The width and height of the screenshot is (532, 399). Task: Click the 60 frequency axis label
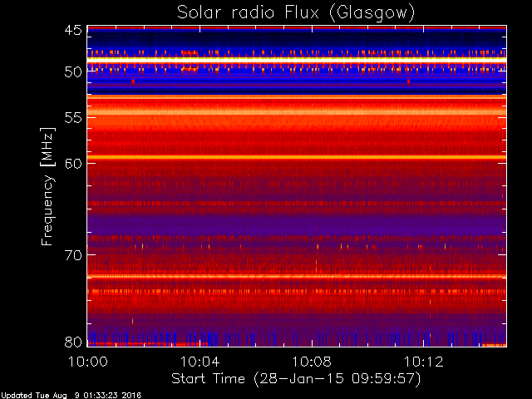coord(73,164)
